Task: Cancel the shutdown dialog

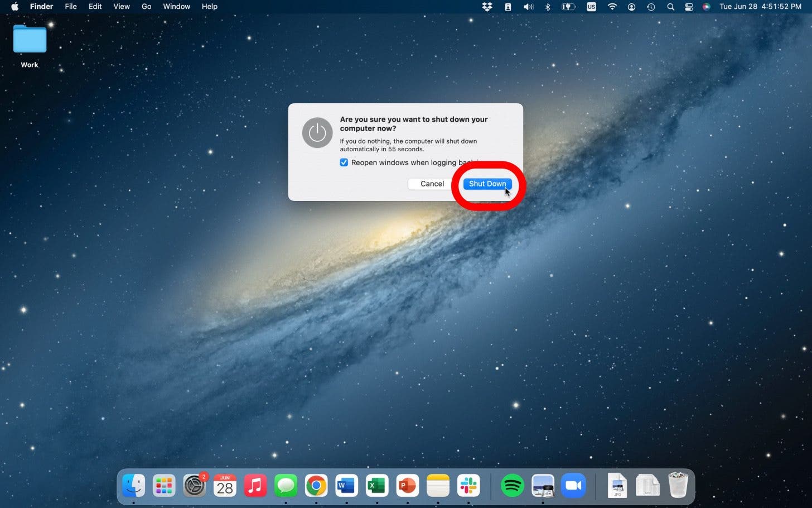Action: pos(432,184)
